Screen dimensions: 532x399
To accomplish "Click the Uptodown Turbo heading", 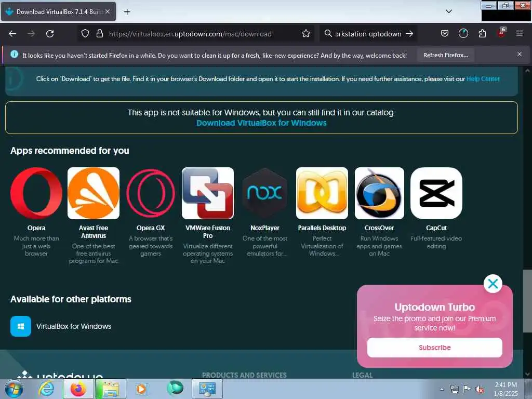I will [x=435, y=307].
